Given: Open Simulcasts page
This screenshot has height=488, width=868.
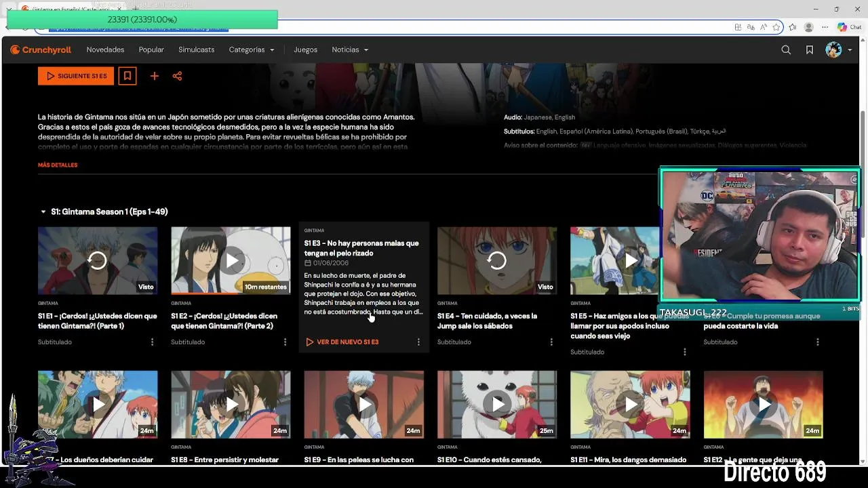Looking at the screenshot, I should click(196, 49).
